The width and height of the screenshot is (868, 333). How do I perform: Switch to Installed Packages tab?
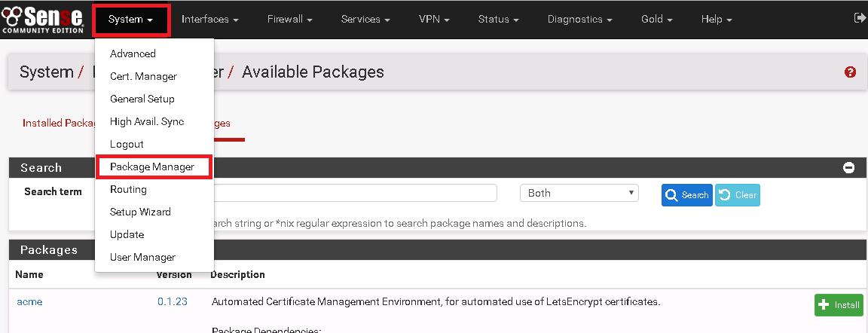(x=58, y=124)
